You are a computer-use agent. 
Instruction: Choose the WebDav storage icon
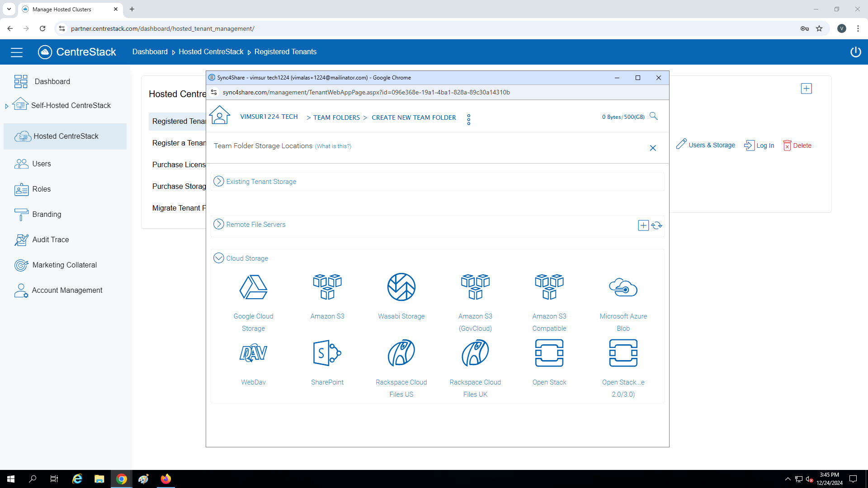point(253,353)
